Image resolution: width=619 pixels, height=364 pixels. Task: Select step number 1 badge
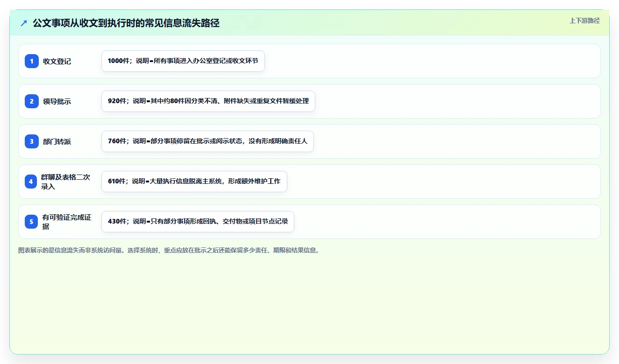point(32,61)
